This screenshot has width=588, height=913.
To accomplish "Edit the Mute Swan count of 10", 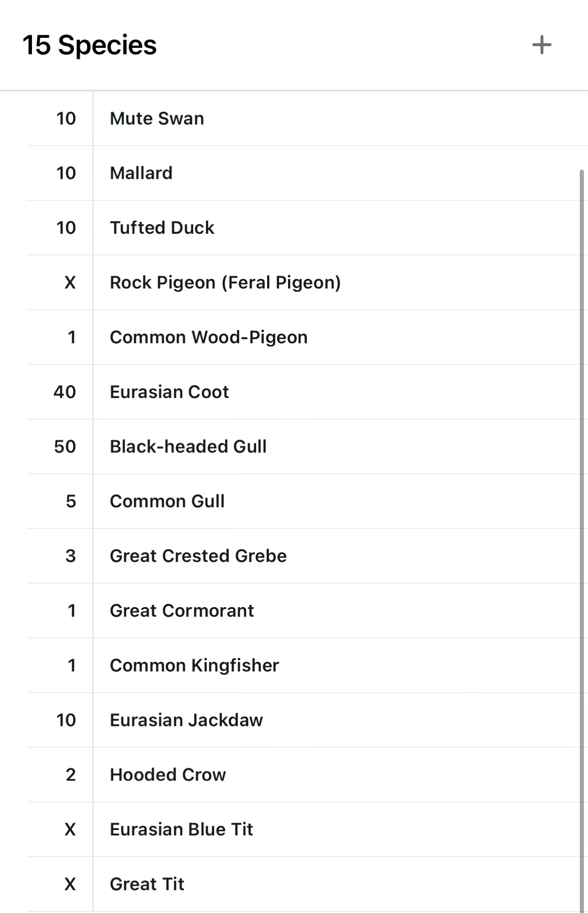I will point(66,119).
